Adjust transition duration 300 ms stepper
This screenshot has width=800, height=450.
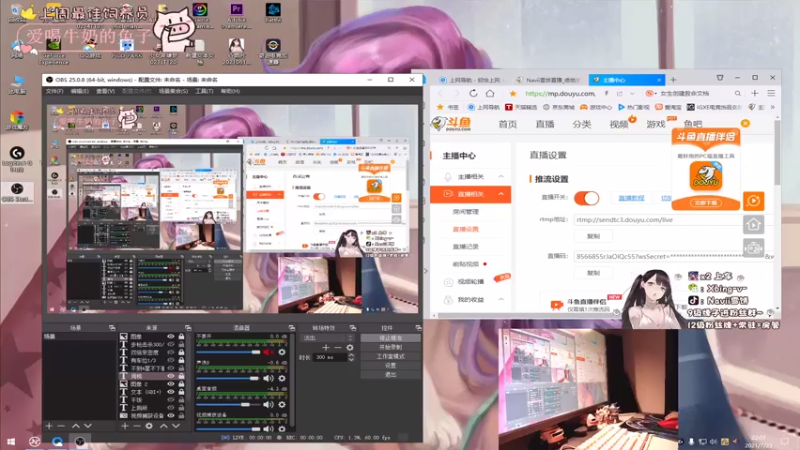pos(351,357)
